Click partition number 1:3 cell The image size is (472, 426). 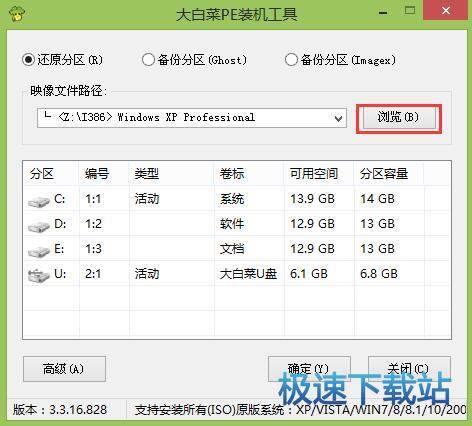click(x=93, y=249)
